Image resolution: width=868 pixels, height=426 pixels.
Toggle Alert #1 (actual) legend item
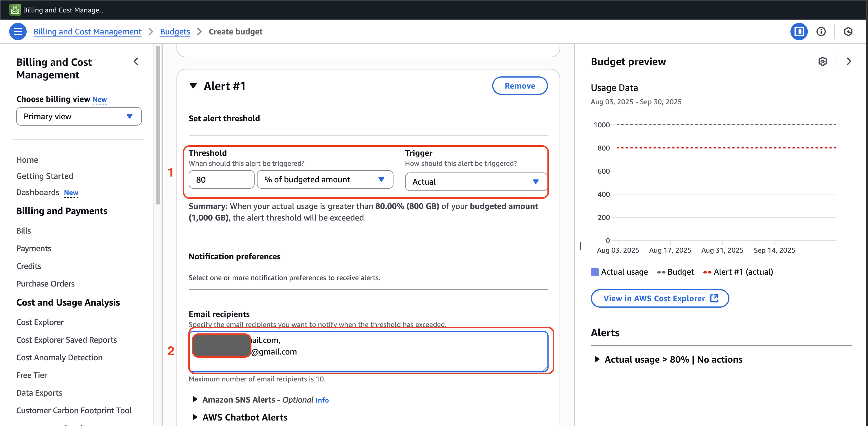[x=738, y=272]
